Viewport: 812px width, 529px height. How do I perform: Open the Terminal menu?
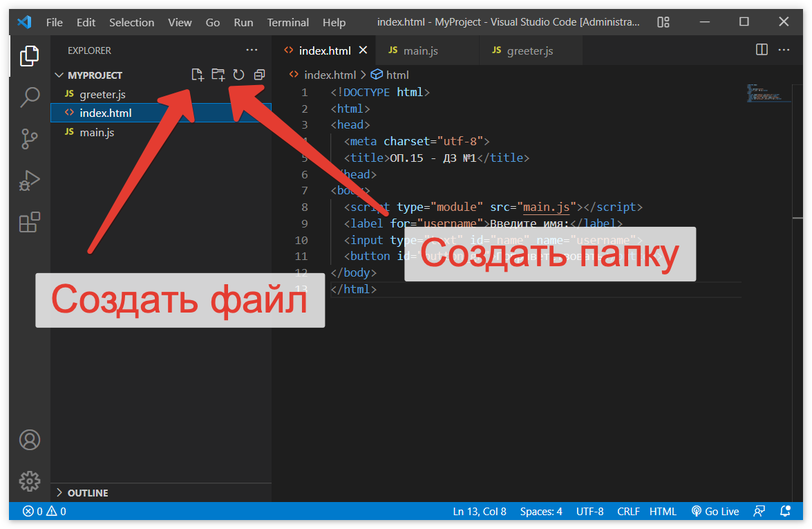[287, 22]
